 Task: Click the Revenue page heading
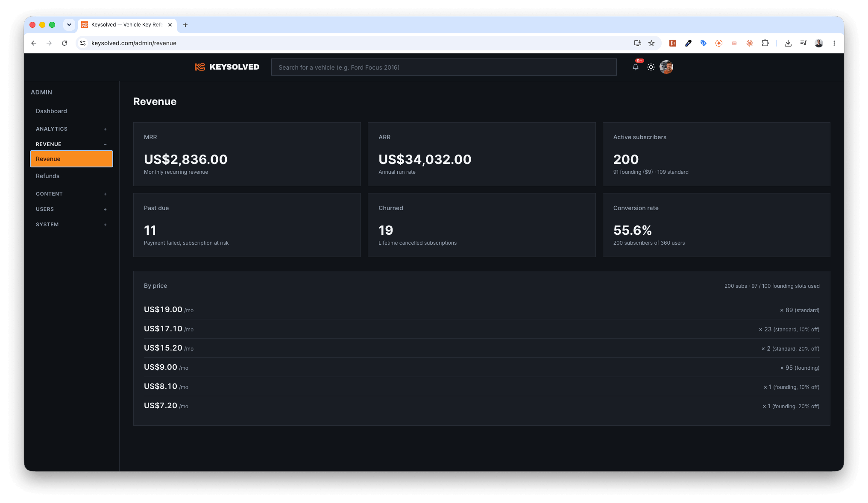tap(155, 102)
